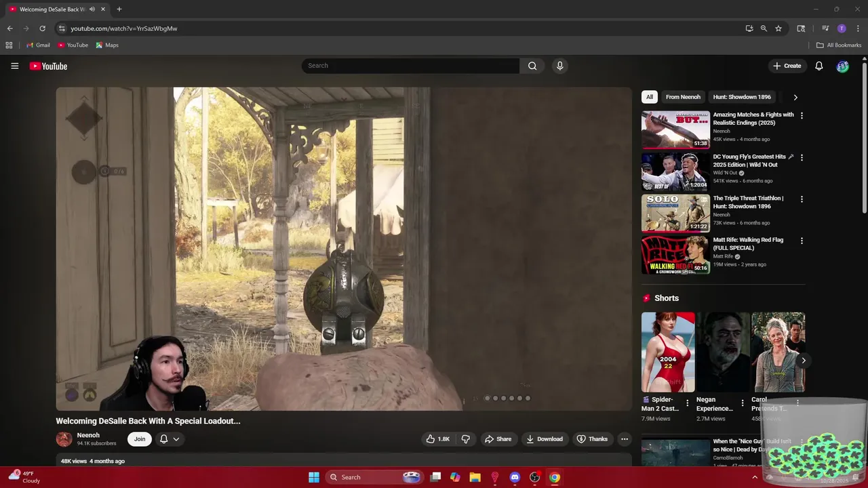Screen dimensions: 868x488
Task: Open Chrome three-dot menu
Action: 858,28
